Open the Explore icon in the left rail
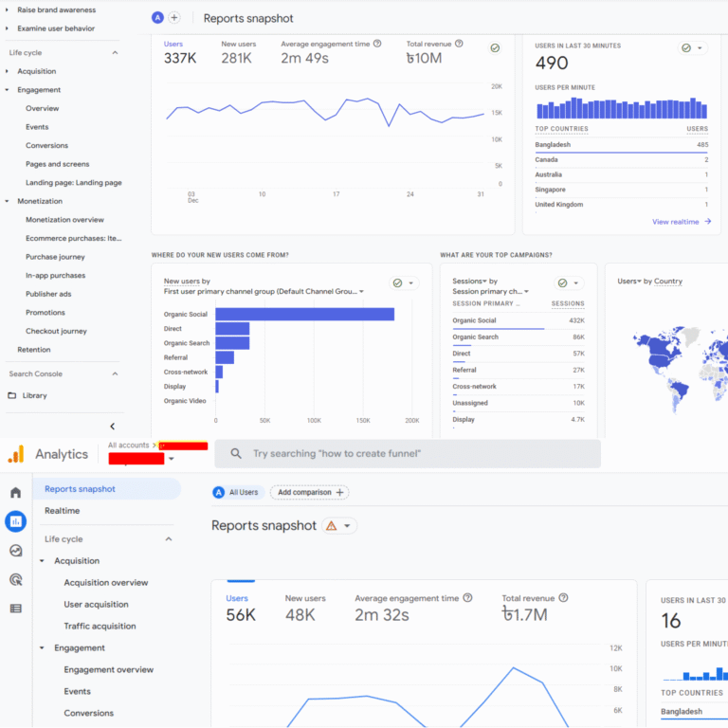Image resolution: width=728 pixels, height=728 pixels. pyautogui.click(x=15, y=551)
